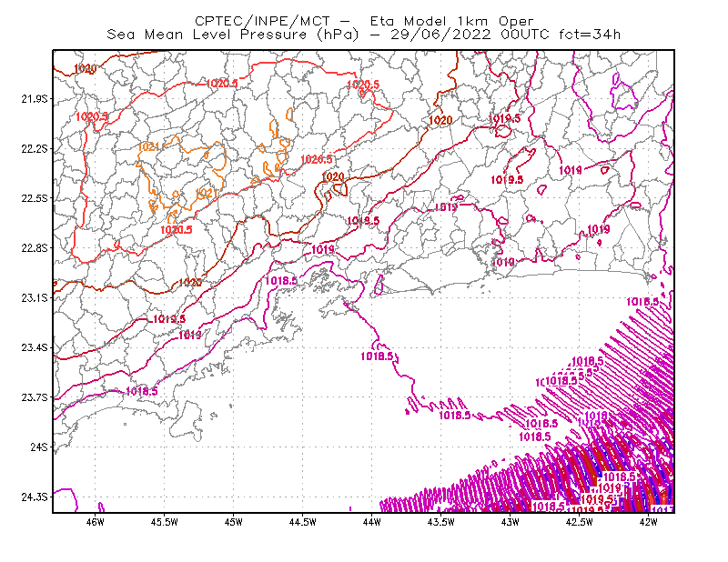Click the 1018.5 label just below 23.4S

(x=377, y=356)
